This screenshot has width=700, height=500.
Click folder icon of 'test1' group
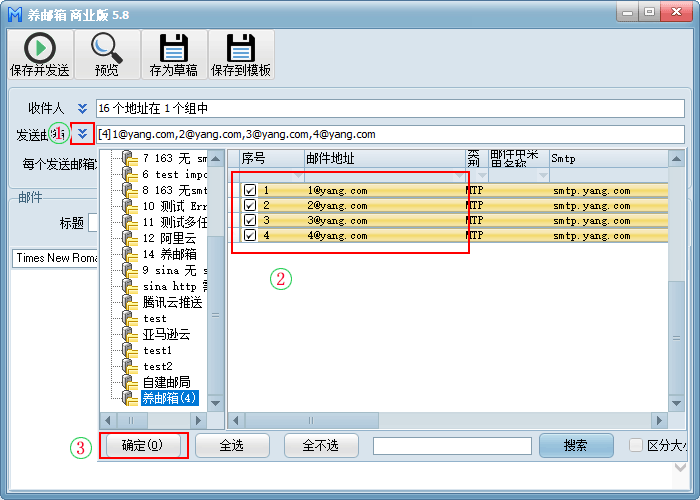coord(130,351)
